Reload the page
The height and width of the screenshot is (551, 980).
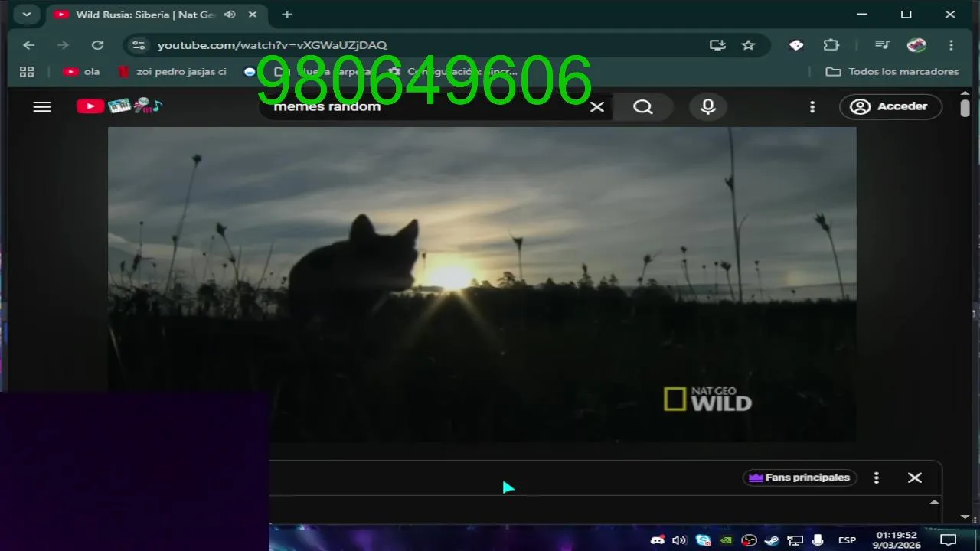[x=97, y=45]
